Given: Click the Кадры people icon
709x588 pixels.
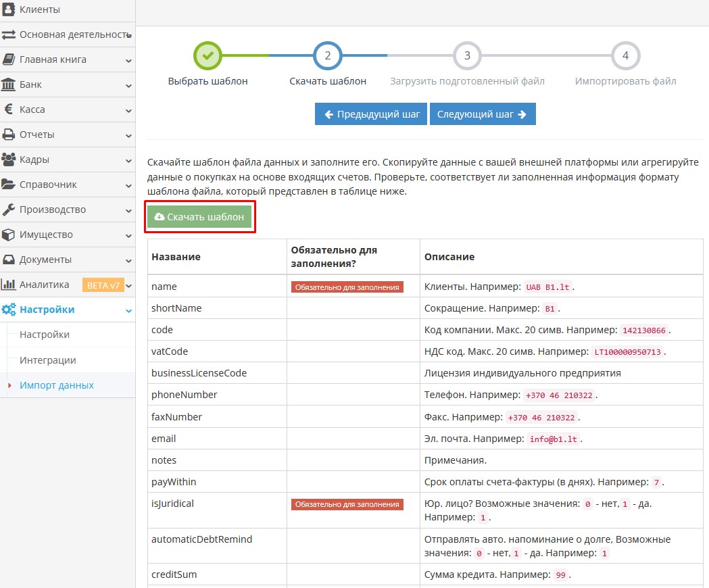Looking at the screenshot, I should click(x=9, y=160).
